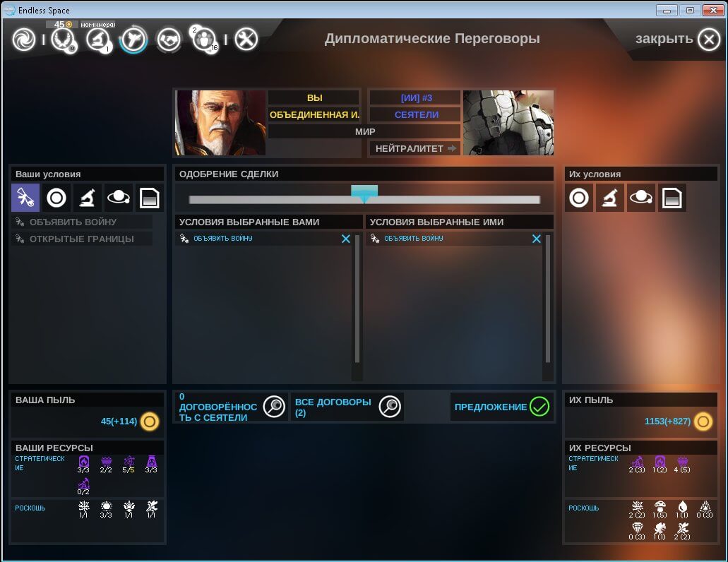Select the technology microscope icon under Их условия
The image size is (728, 562).
[609, 198]
